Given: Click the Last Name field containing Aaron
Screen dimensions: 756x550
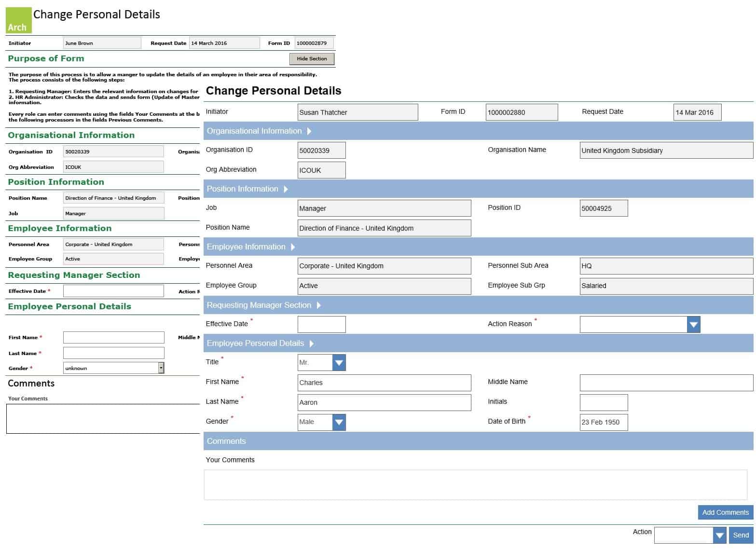Looking at the screenshot, I should (x=385, y=402).
